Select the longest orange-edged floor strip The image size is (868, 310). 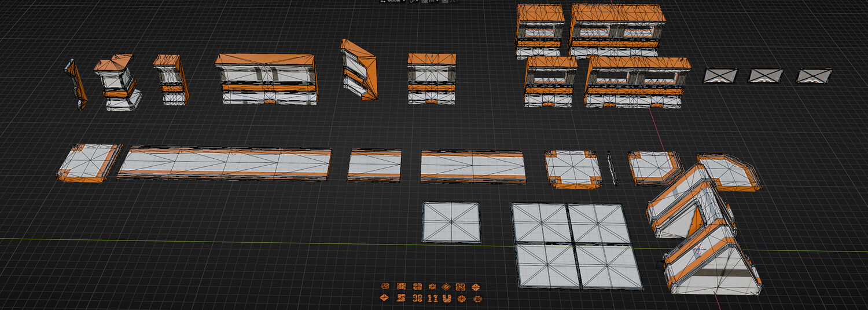pos(225,163)
